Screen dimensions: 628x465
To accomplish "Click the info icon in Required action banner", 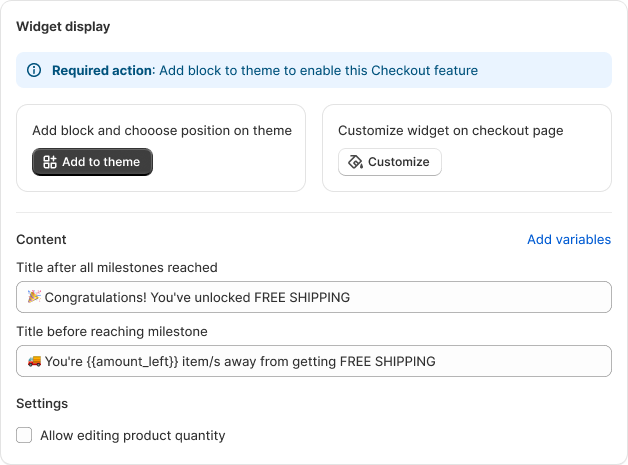I will (x=34, y=70).
